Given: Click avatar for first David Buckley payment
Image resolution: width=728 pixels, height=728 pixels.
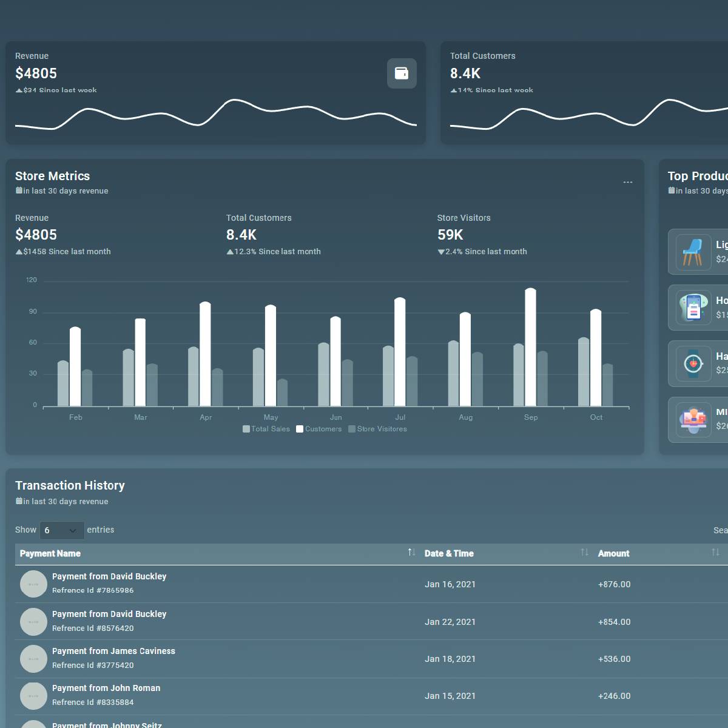Looking at the screenshot, I should (x=33, y=584).
